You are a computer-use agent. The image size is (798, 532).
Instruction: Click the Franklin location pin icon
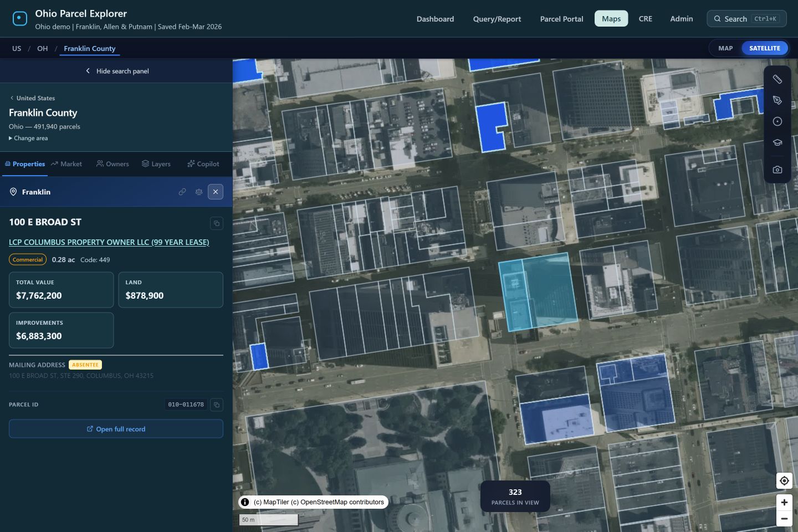coord(13,192)
